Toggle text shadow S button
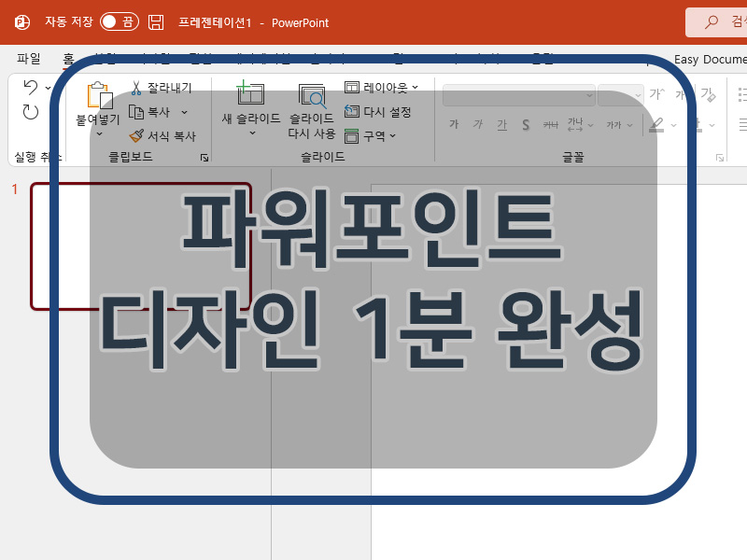The height and width of the screenshot is (560, 747). pos(526,125)
